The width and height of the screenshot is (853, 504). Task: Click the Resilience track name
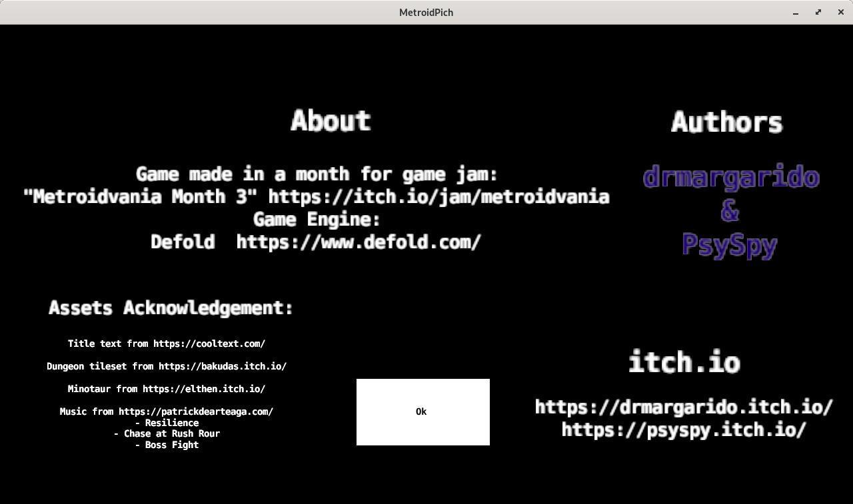[167, 423]
